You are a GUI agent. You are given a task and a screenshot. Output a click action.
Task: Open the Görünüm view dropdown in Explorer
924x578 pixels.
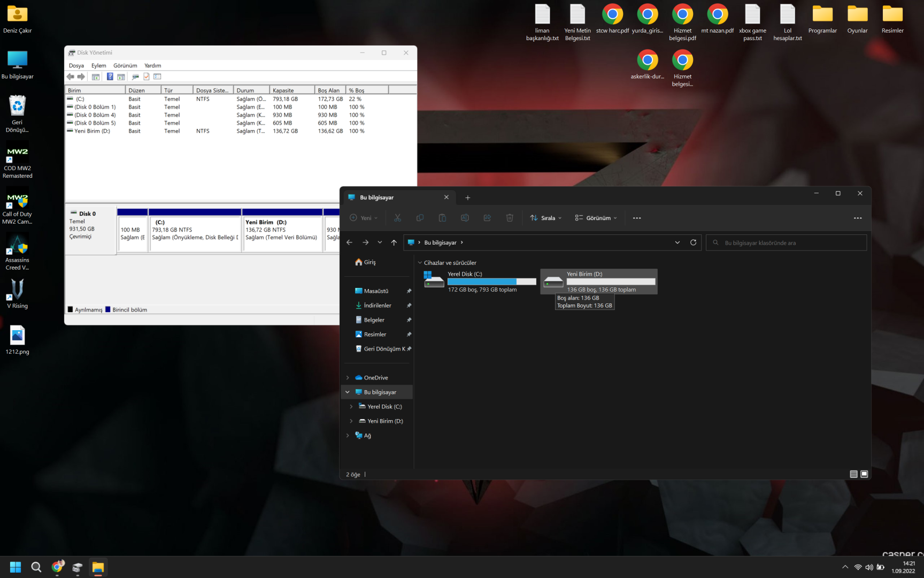(x=596, y=218)
